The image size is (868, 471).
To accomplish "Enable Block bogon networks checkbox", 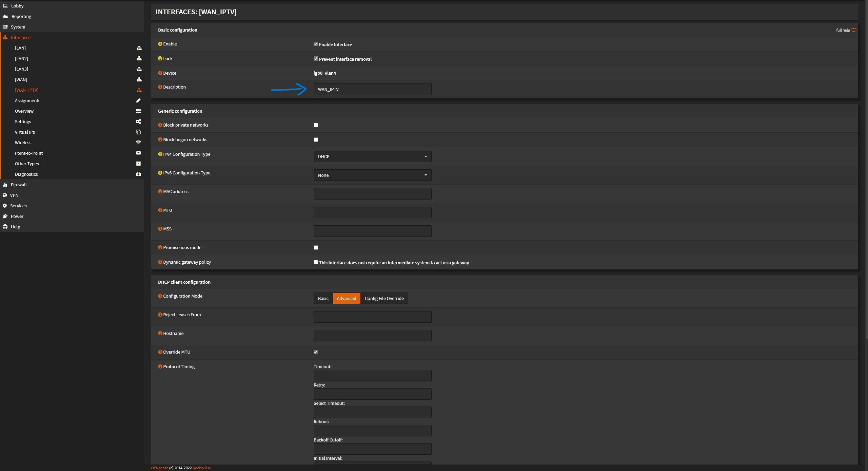I will [x=316, y=139].
